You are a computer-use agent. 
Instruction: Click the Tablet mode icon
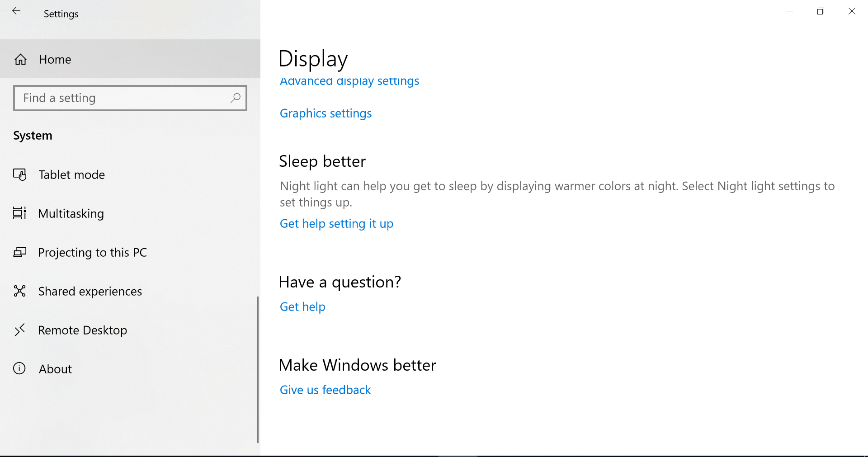(20, 174)
